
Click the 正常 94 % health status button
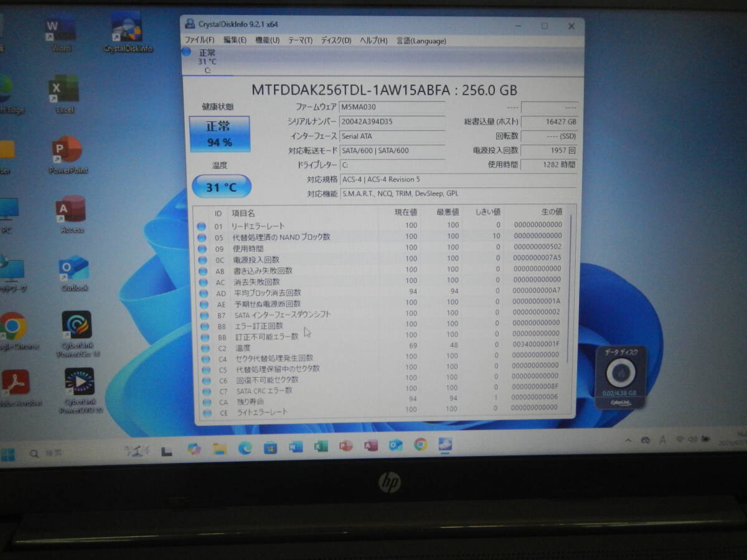coord(219,134)
